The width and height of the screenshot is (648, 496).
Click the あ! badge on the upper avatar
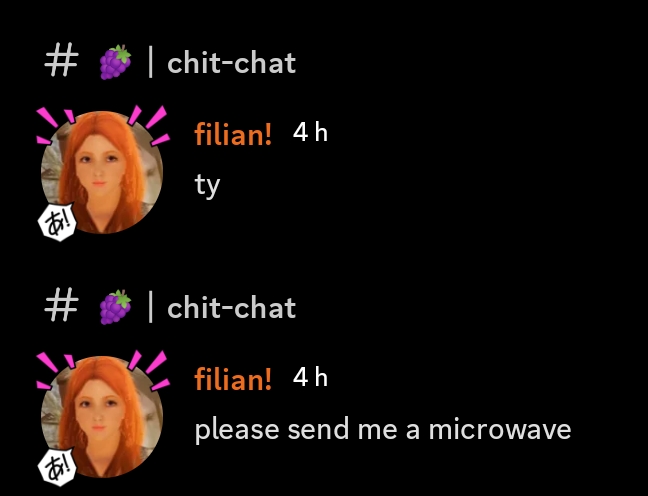pos(57,222)
